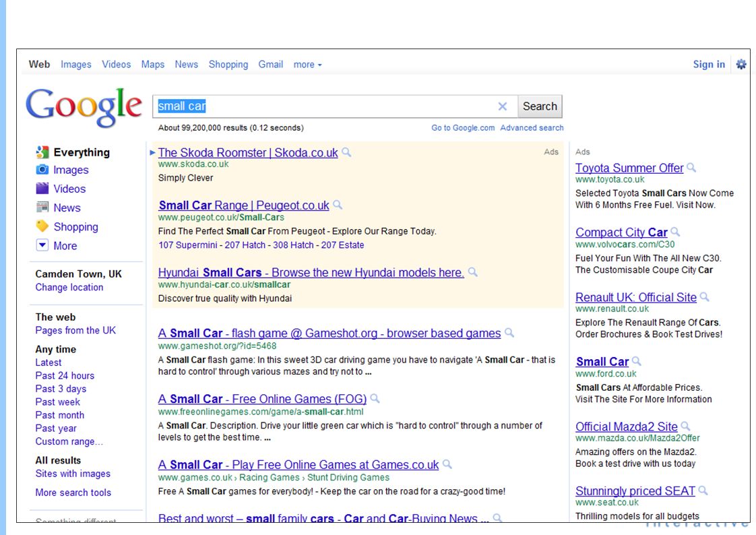Screen dimensions: 756x535
Task: Open Stunt Driving Games breadcrumb link
Action: pyautogui.click(x=348, y=478)
